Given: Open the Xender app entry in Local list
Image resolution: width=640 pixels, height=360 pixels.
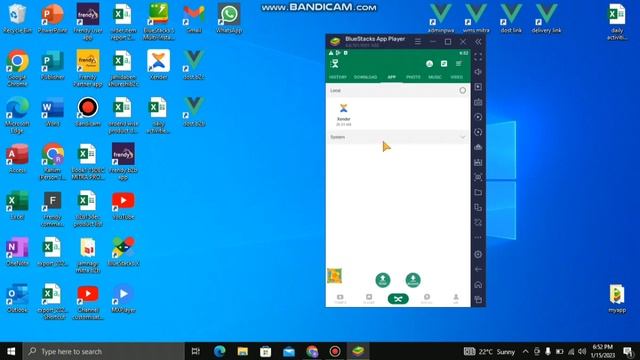Looking at the screenshot, I should (x=344, y=114).
